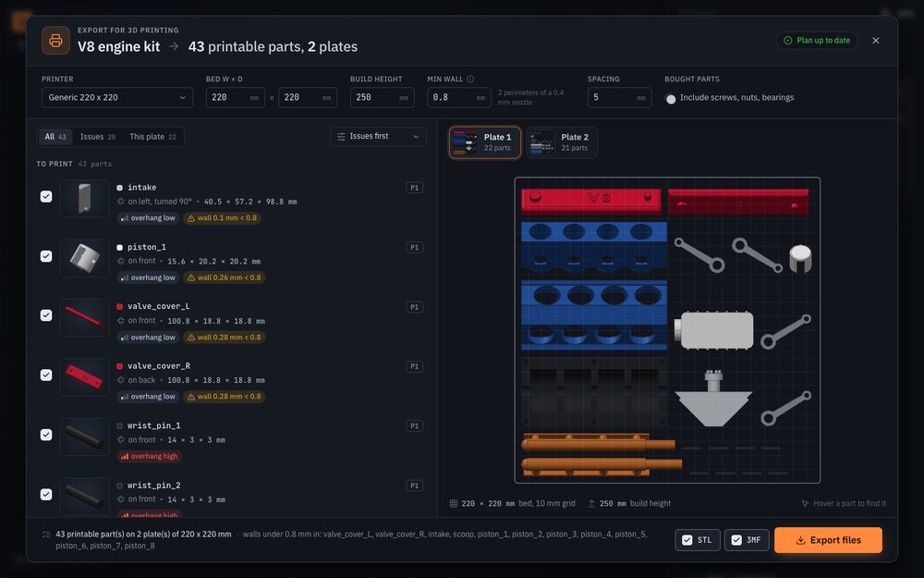The image size is (924, 578).
Task: Click the Plan up to date status badge
Action: [x=817, y=41]
